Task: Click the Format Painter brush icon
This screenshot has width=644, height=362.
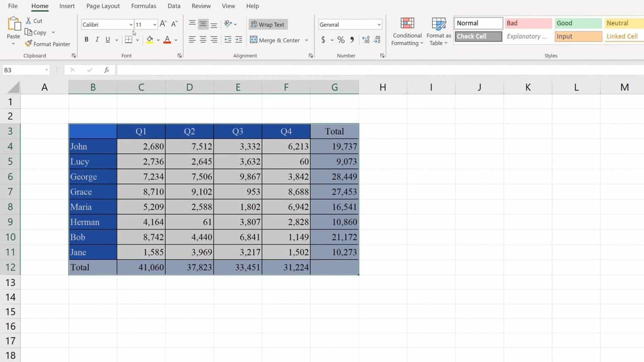Action: pos(29,44)
